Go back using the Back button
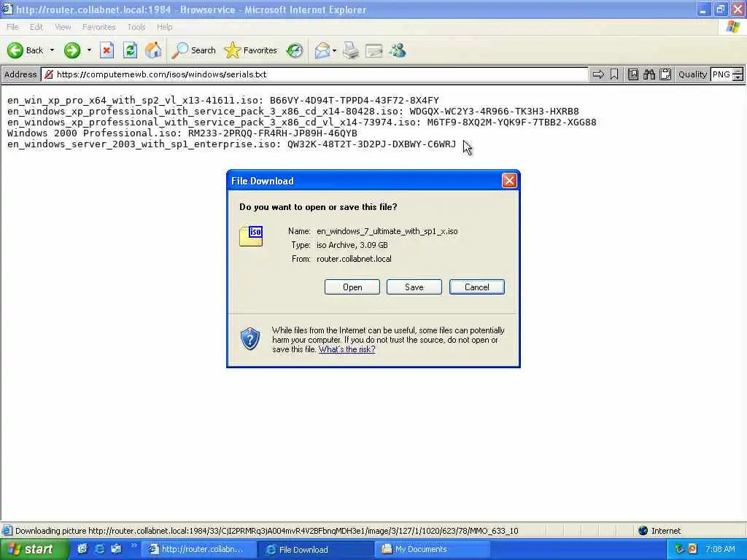 pos(25,50)
